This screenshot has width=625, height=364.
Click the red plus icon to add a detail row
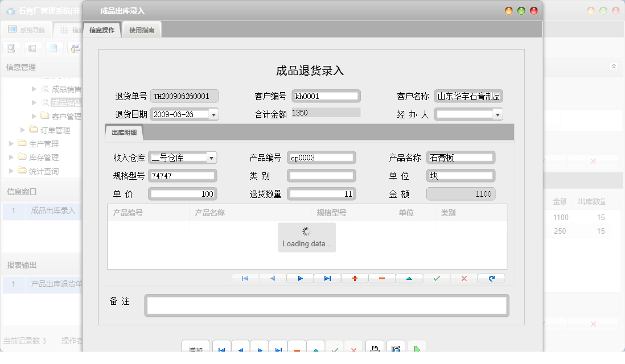(x=354, y=278)
